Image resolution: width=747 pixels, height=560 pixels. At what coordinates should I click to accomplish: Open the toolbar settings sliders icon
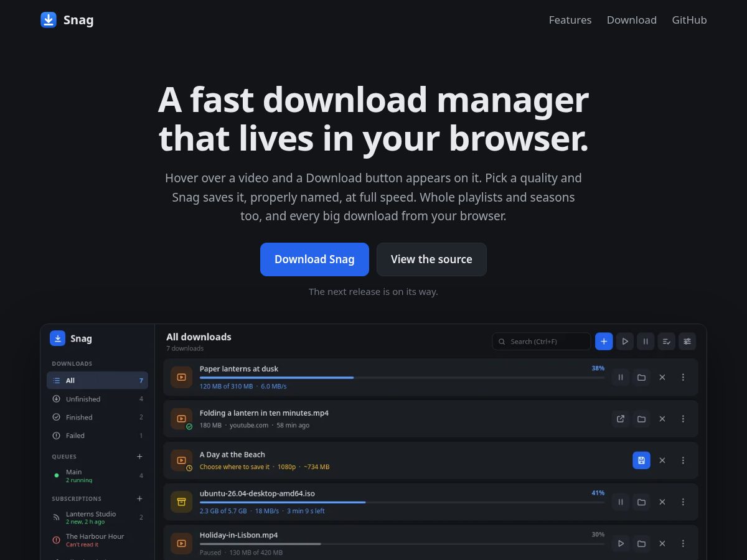(687, 341)
